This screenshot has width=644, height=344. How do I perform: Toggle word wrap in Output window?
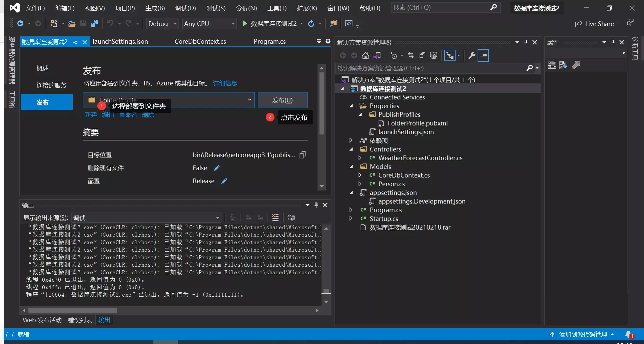point(291,218)
